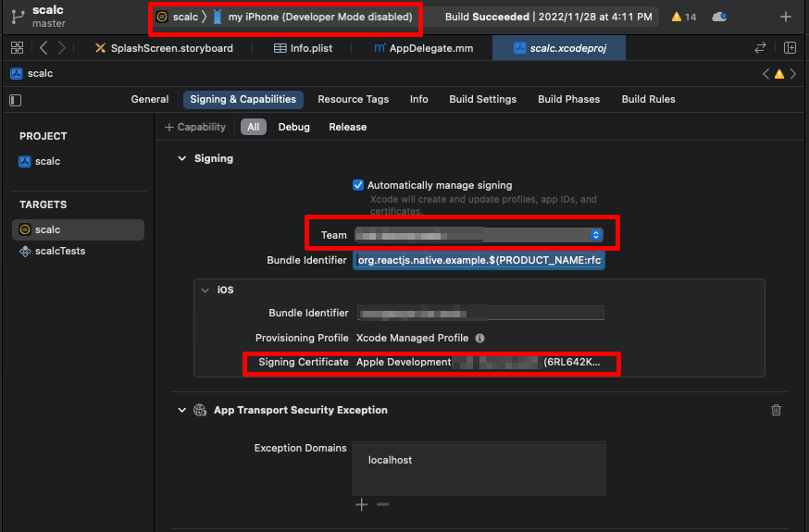Jump to previous issue arrow
Viewport: 809px width, 532px height.
tap(765, 74)
